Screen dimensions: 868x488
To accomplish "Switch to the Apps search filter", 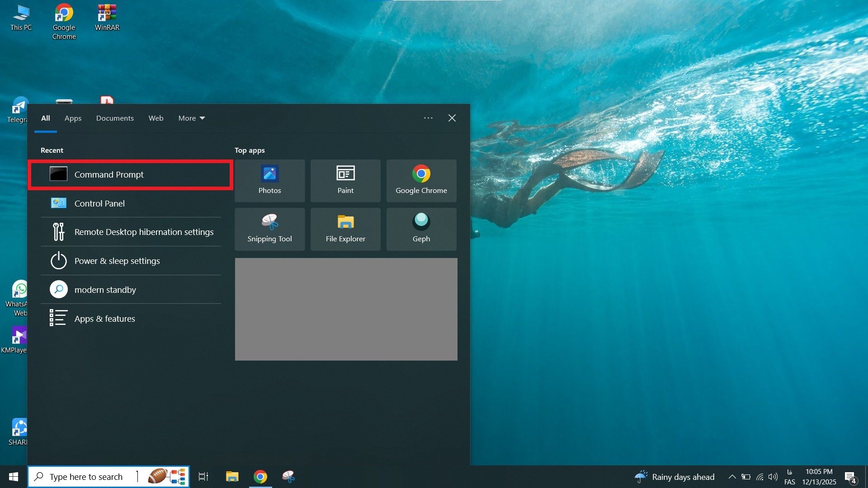I will click(73, 118).
